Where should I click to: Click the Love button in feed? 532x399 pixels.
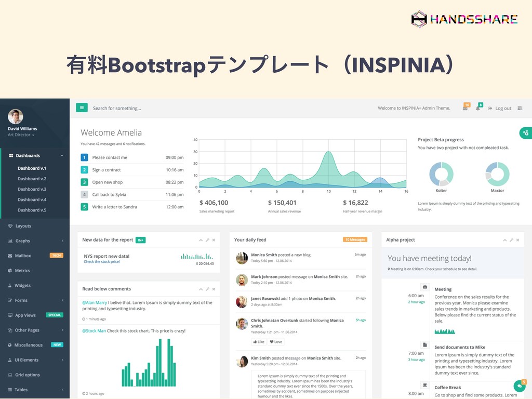click(x=276, y=342)
